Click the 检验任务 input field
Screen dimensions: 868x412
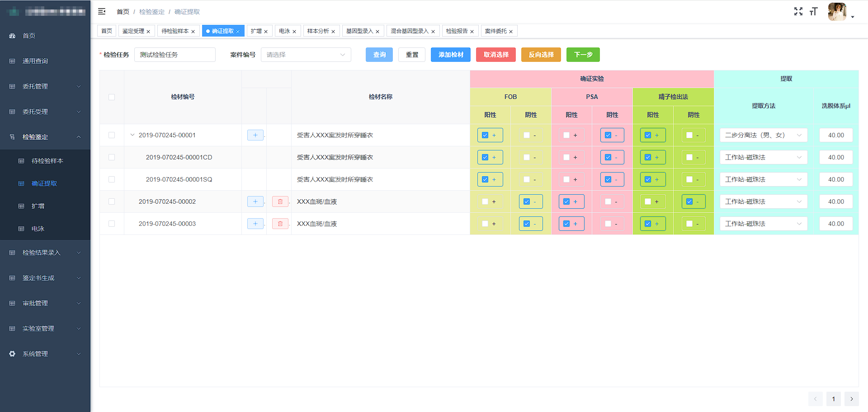[175, 55]
